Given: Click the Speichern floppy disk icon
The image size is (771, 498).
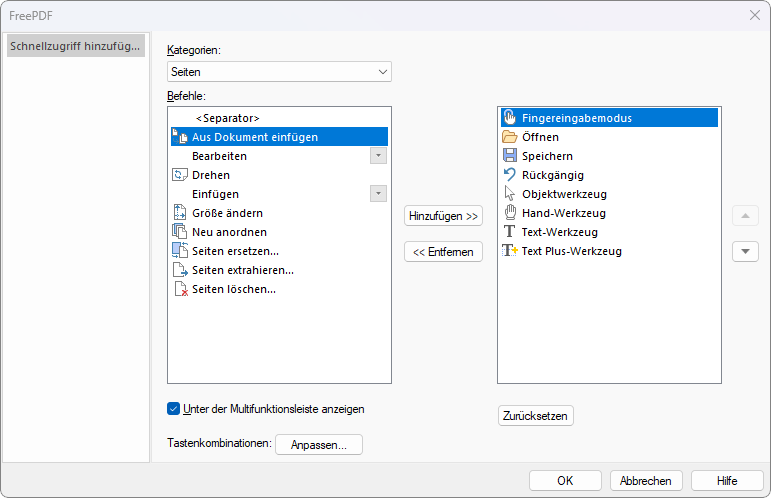Looking at the screenshot, I should 510,155.
